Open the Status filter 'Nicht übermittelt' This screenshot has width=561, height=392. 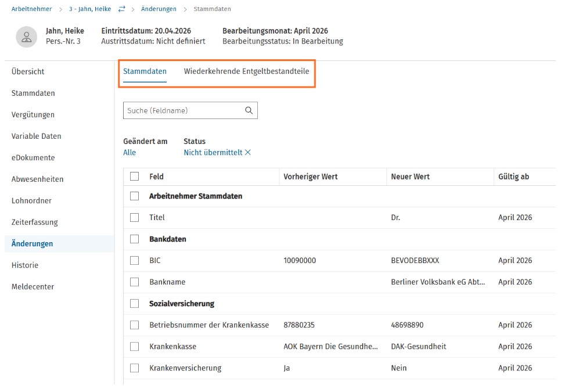coord(213,152)
